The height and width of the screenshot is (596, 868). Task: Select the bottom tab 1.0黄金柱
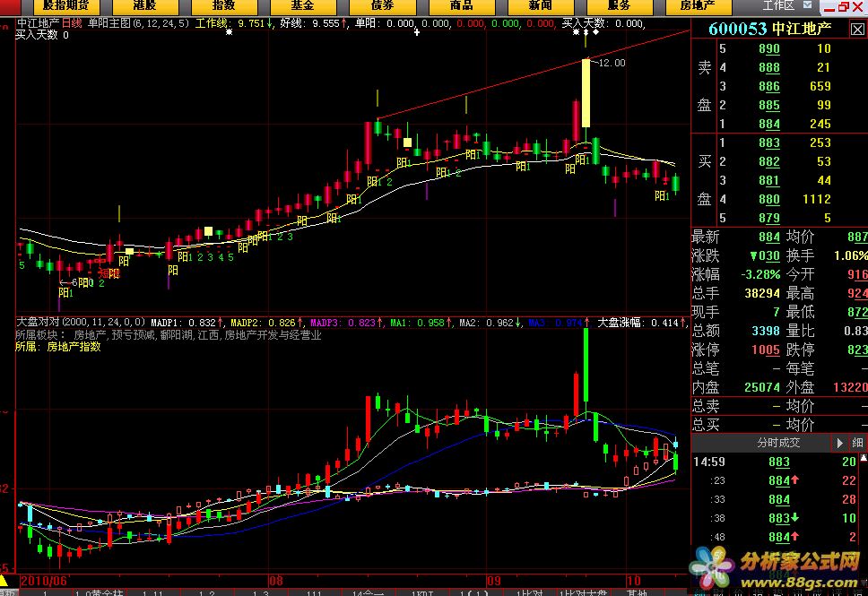tap(99, 592)
